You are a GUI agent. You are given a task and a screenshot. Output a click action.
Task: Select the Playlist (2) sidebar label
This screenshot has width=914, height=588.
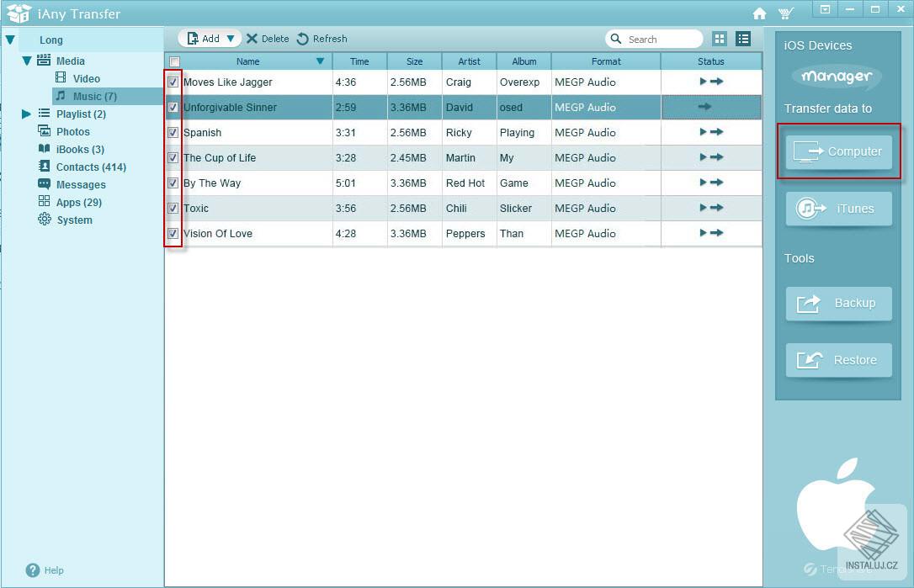click(x=81, y=114)
